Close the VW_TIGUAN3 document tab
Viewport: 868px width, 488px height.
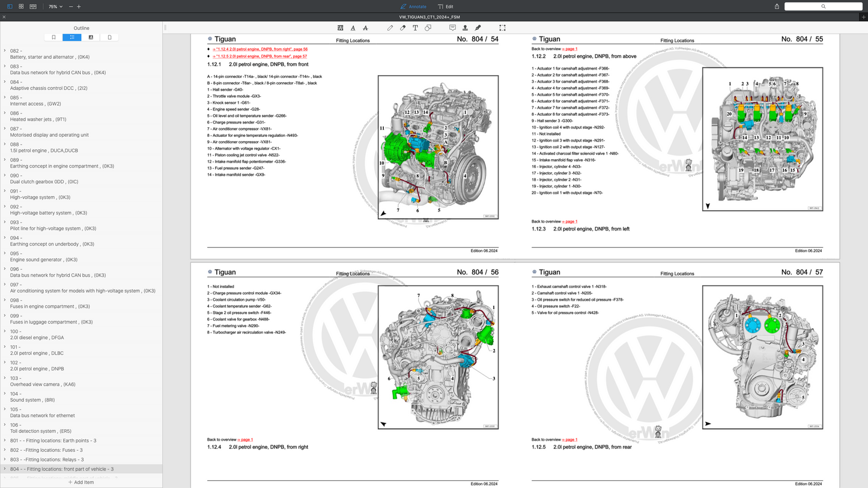[4, 17]
